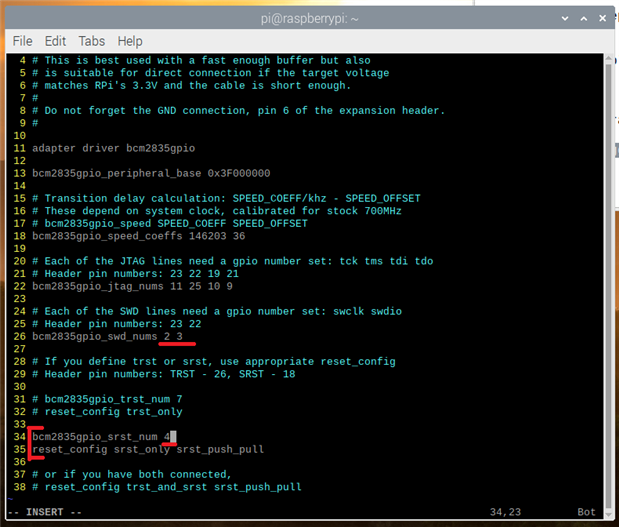This screenshot has height=527, width=619.
Task: Click the terminal vertical scrollbar
Action: [x=608, y=284]
